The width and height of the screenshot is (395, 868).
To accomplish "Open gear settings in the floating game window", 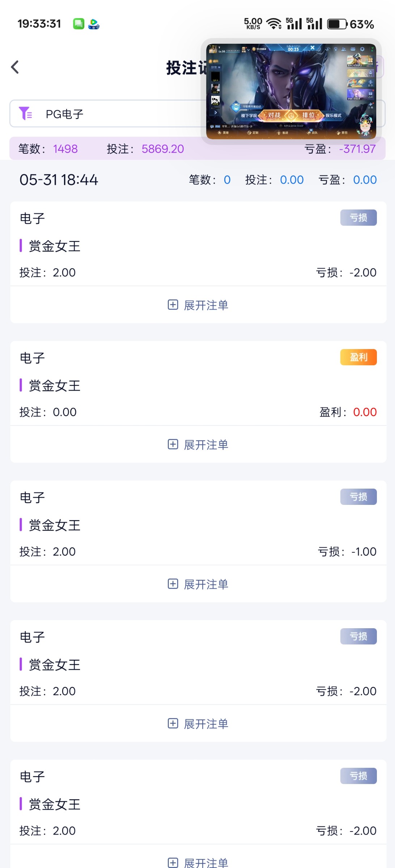I will (x=362, y=49).
